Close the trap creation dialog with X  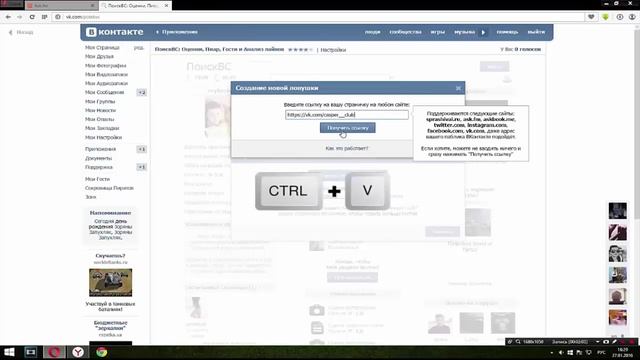[458, 88]
